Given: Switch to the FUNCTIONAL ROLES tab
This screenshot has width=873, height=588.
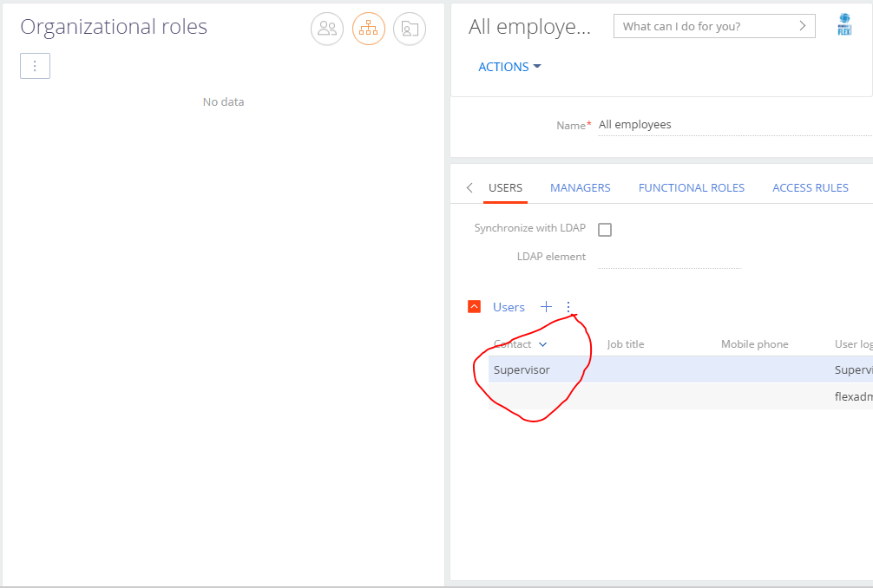Looking at the screenshot, I should coord(692,187).
